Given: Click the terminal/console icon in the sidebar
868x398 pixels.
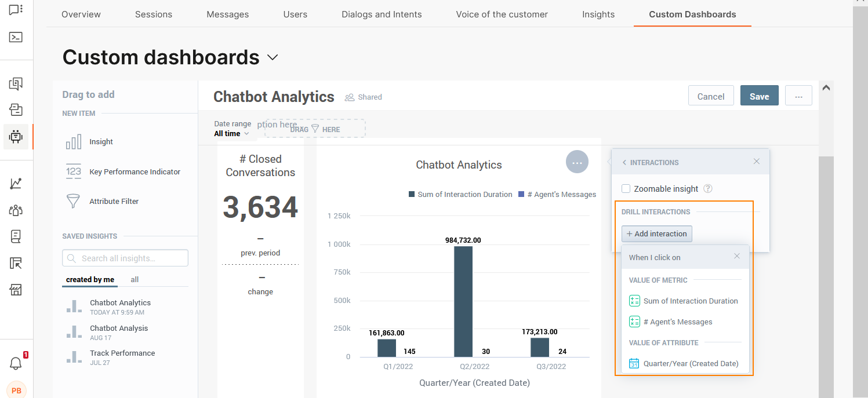Looking at the screenshot, I should click(17, 36).
